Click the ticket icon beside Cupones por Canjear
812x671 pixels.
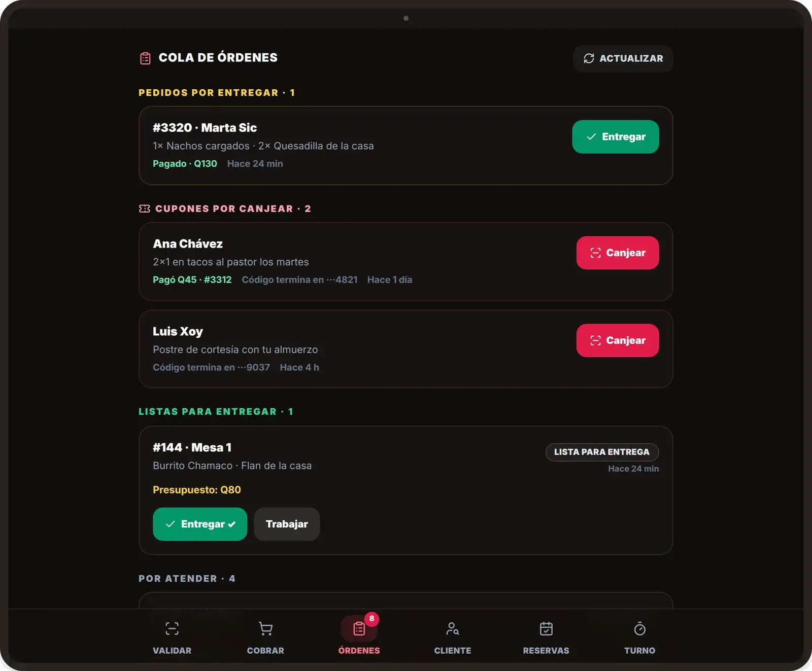pos(145,208)
